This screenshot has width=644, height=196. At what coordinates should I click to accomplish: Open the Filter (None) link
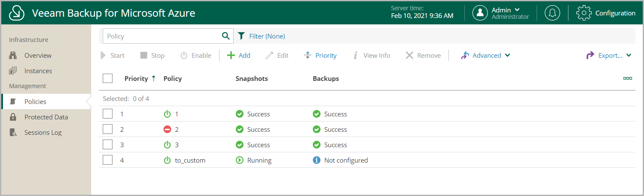261,36
